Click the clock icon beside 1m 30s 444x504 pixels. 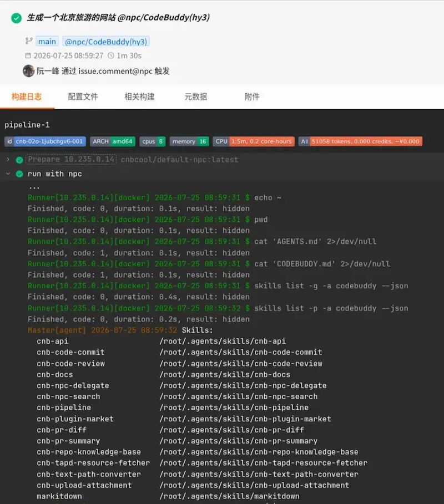click(x=111, y=55)
